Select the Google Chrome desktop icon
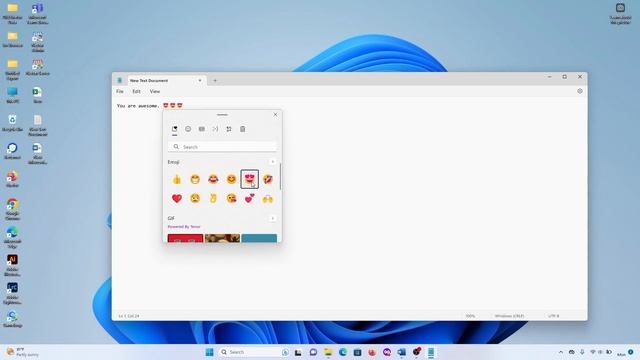The image size is (640, 360). click(x=12, y=209)
